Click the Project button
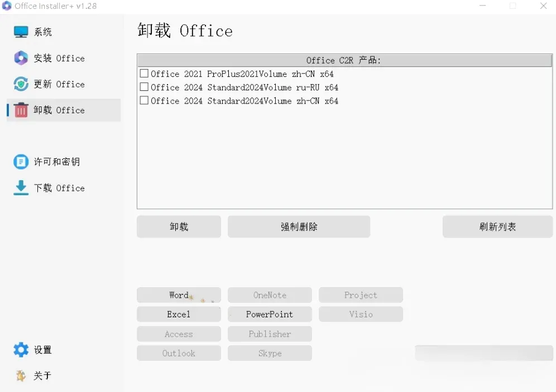This screenshot has height=392, width=556. 361,295
